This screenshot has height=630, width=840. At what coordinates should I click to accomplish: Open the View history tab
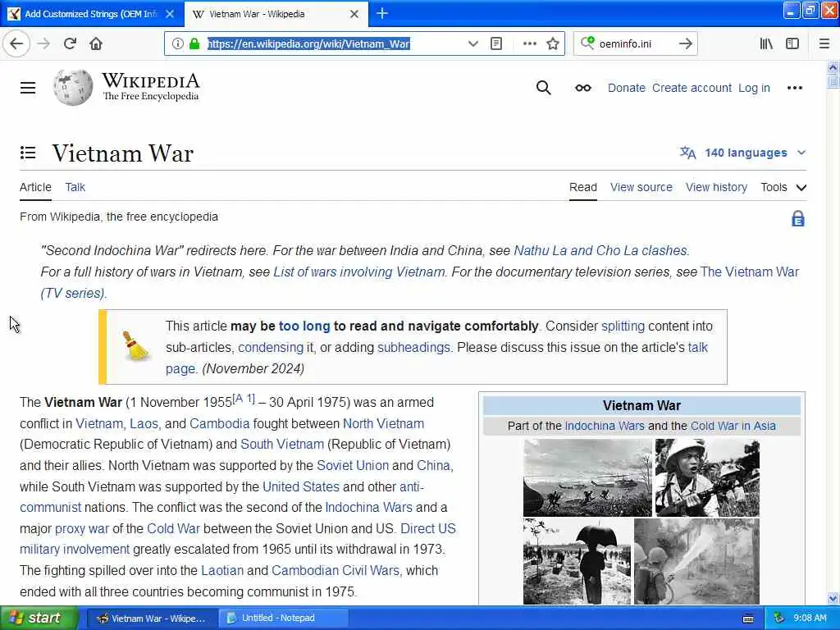[716, 187]
